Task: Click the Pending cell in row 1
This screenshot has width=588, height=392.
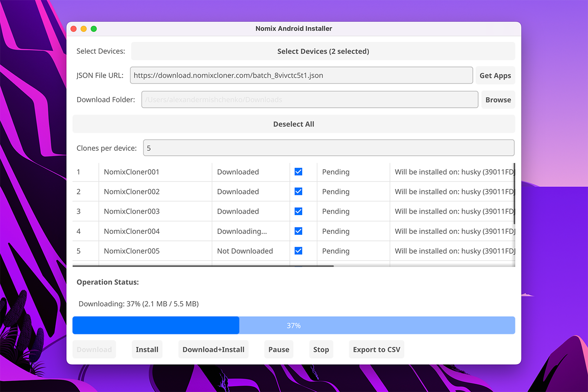Action: (x=353, y=172)
